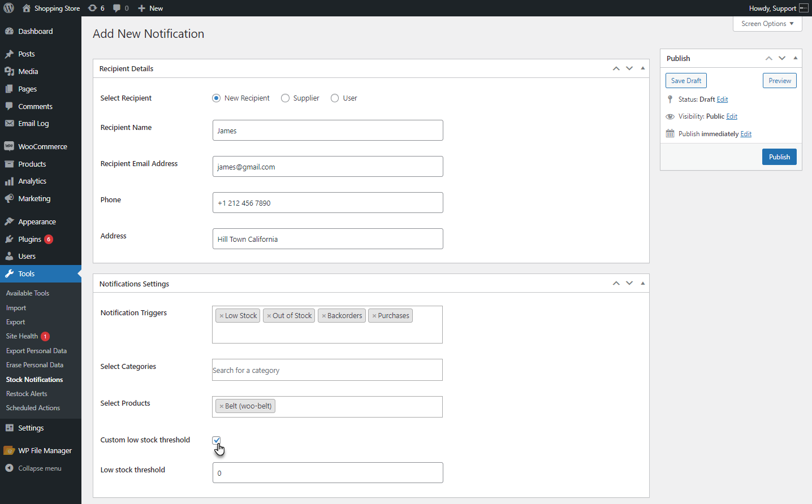Uncheck Custom low stock threshold checkbox
This screenshot has width=812, height=504.
click(217, 440)
